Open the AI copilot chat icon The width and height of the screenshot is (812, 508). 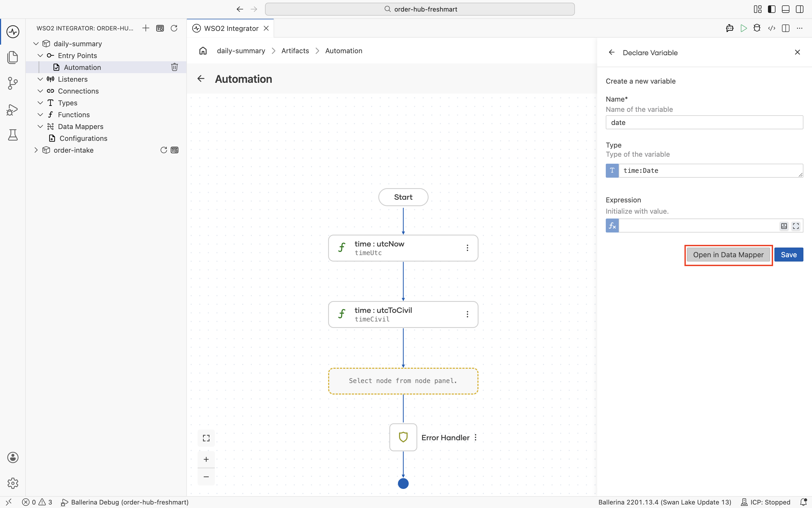coord(730,28)
